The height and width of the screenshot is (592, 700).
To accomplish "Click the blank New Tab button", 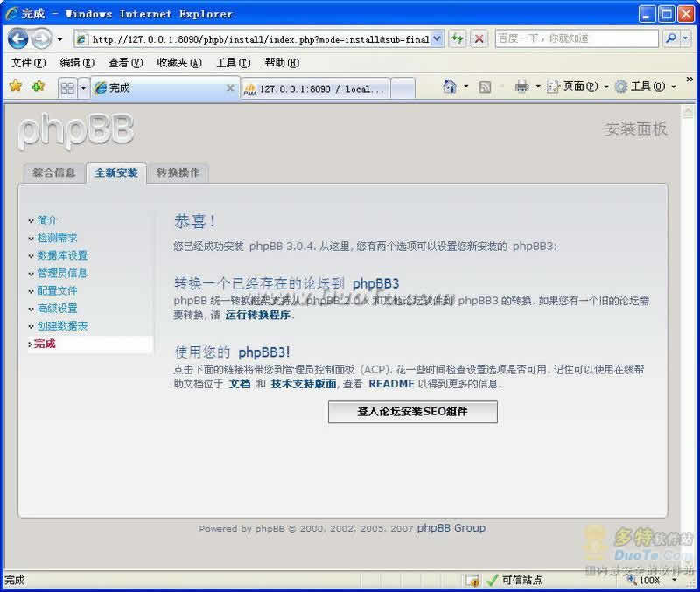I will (402, 89).
